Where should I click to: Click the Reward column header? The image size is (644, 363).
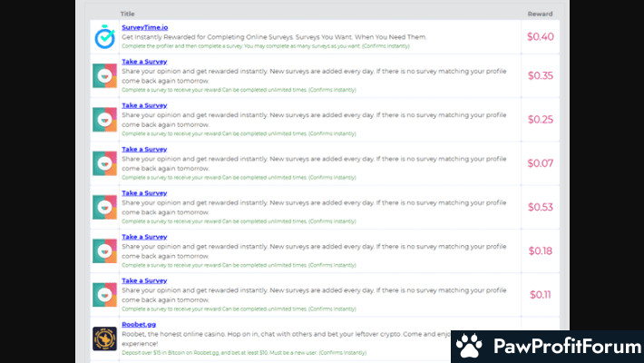pos(540,14)
